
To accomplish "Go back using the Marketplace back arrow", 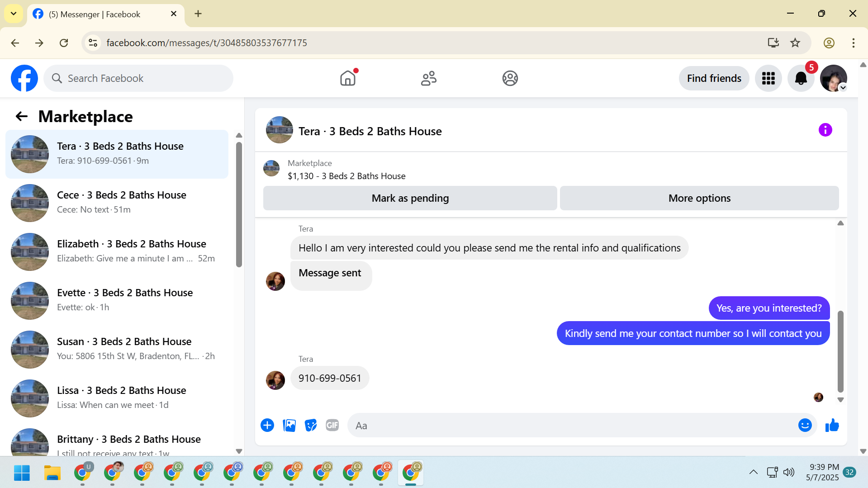I will [x=22, y=117].
